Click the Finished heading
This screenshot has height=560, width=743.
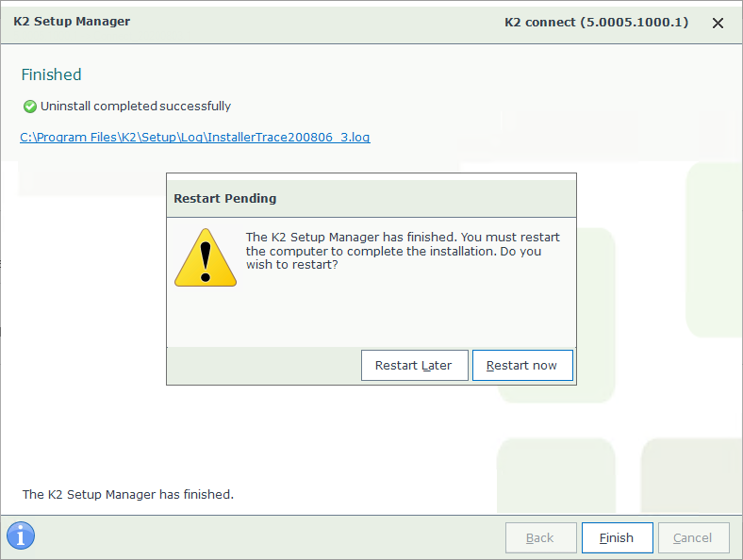[x=51, y=74]
